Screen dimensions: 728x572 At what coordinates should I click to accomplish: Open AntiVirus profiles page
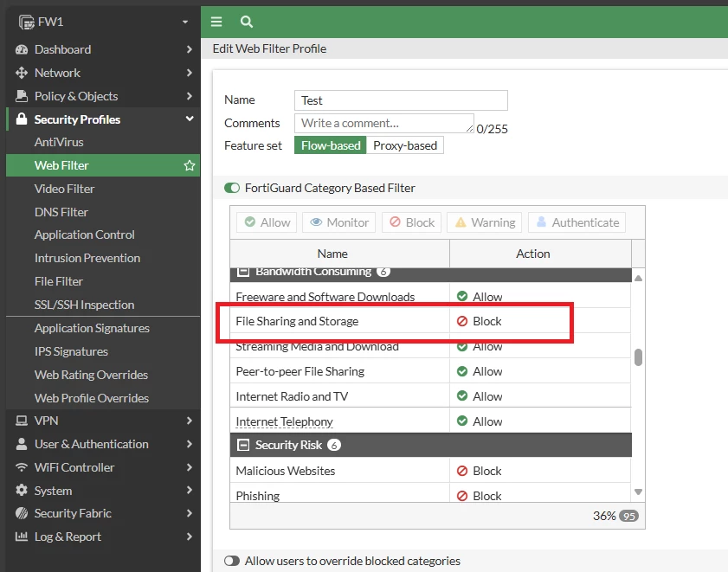point(59,142)
